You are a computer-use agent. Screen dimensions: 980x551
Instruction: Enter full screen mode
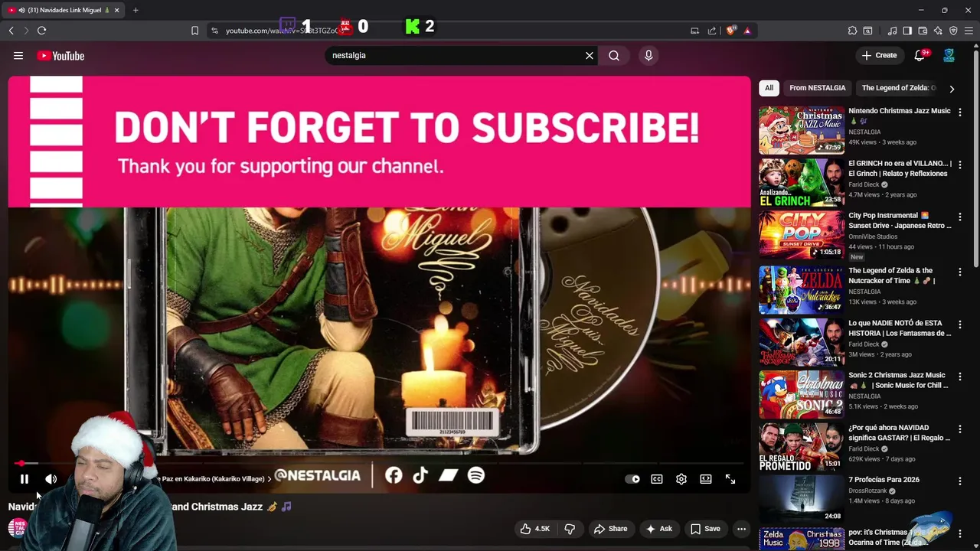tap(730, 479)
